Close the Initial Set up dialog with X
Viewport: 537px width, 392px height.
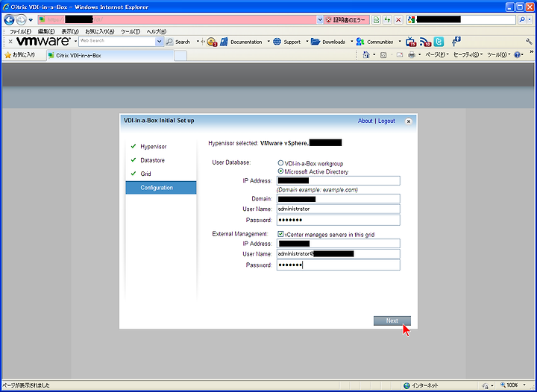pyautogui.click(x=408, y=121)
